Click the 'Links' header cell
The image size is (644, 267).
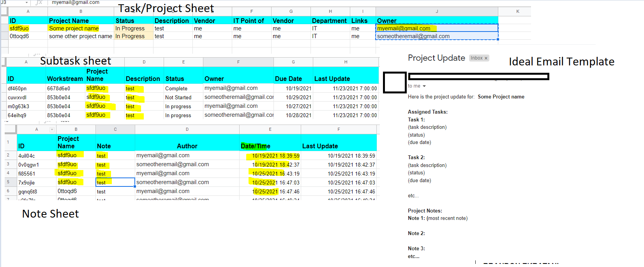pyautogui.click(x=363, y=21)
